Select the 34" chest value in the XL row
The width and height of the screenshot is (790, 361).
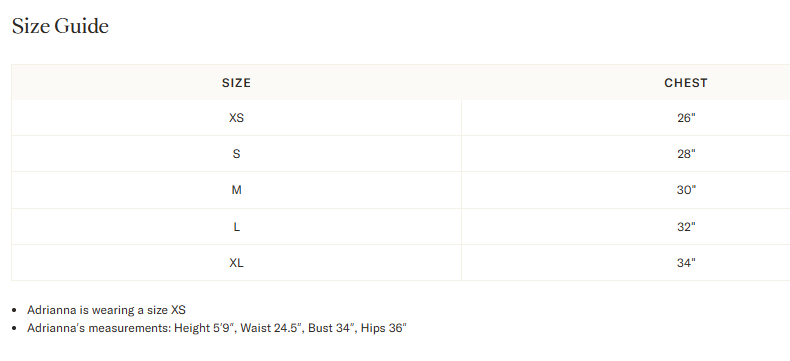click(x=686, y=263)
